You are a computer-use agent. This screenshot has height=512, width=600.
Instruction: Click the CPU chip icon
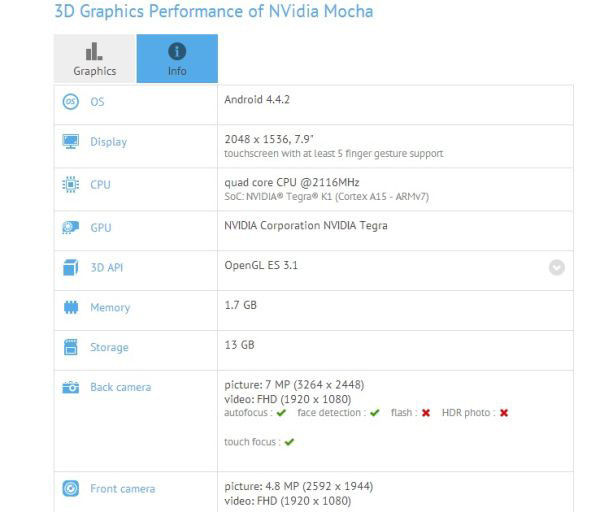pos(71,184)
